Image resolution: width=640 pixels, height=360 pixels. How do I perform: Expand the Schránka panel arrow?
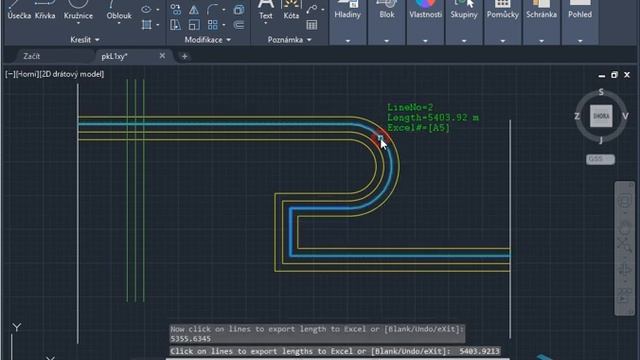(541, 41)
